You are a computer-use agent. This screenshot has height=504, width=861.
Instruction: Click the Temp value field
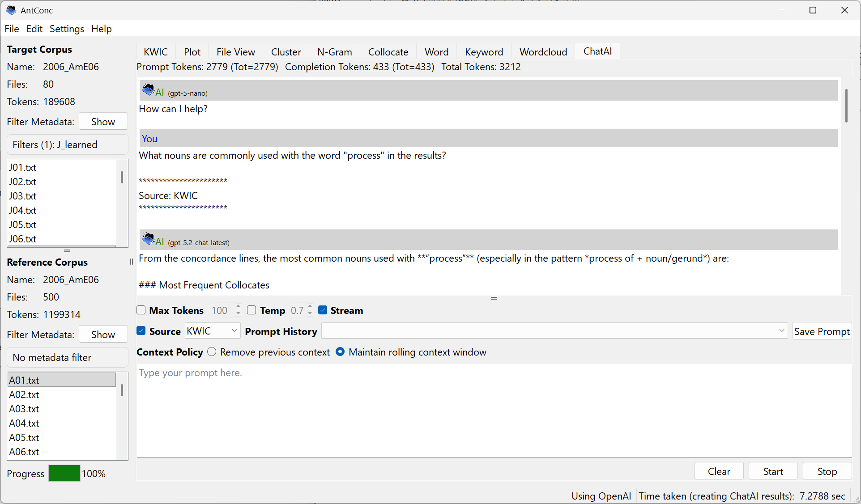[x=297, y=310]
